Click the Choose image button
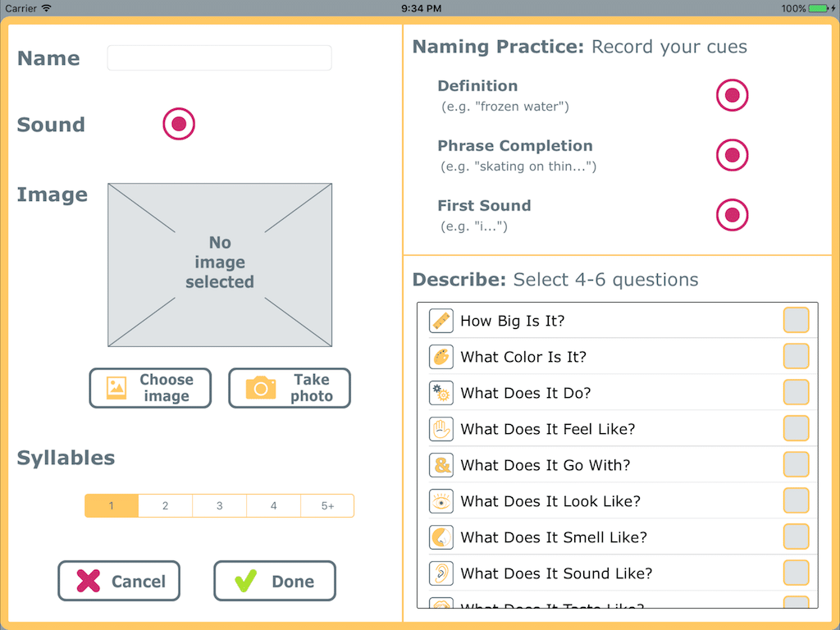Screen dimensions: 840x630 (x=150, y=387)
